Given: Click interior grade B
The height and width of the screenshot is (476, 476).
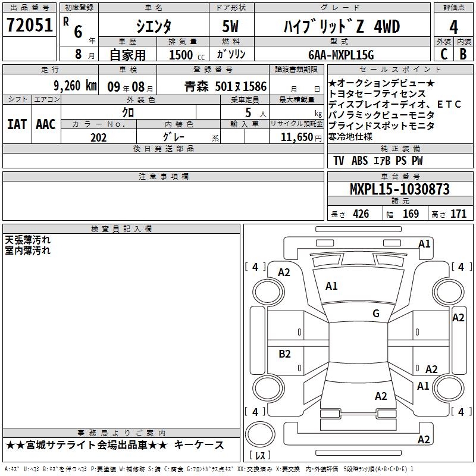Looking at the screenshot, I should pos(464,54).
